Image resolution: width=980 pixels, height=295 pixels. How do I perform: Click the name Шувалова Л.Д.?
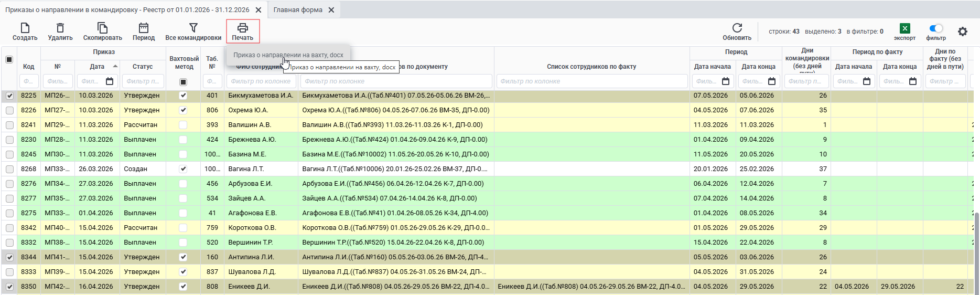click(x=252, y=272)
